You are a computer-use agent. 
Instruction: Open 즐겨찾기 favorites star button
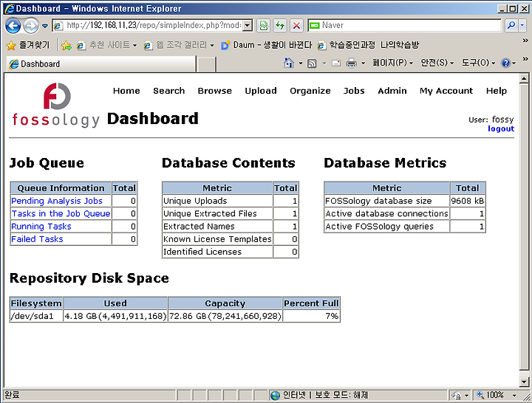(28, 45)
